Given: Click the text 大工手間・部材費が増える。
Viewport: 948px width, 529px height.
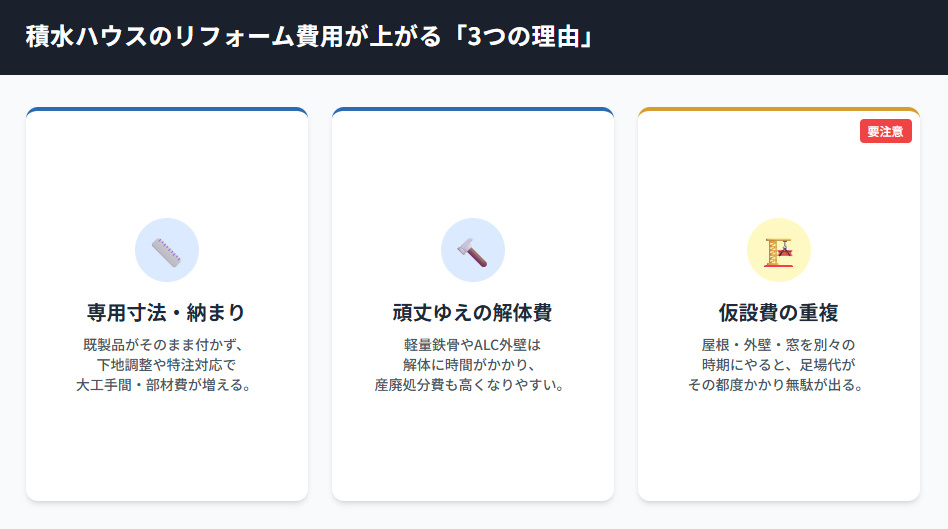Looking at the screenshot, I should [167, 385].
